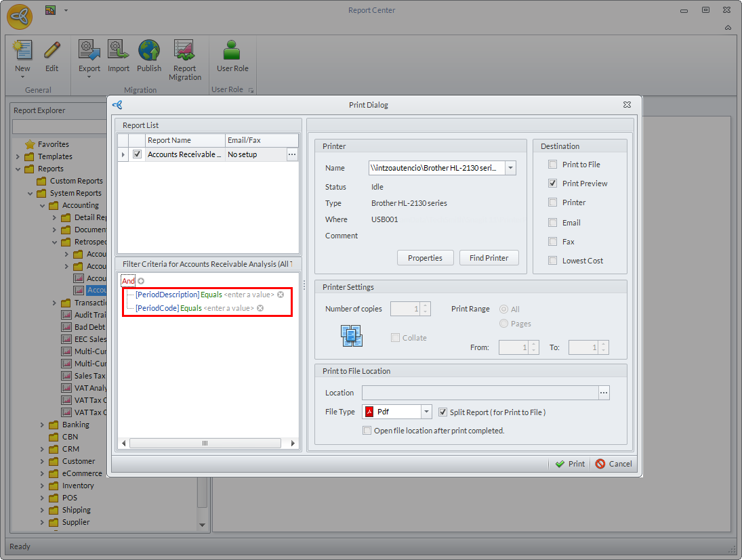Click the Properties button
This screenshot has height=560, width=742.
[x=425, y=258]
